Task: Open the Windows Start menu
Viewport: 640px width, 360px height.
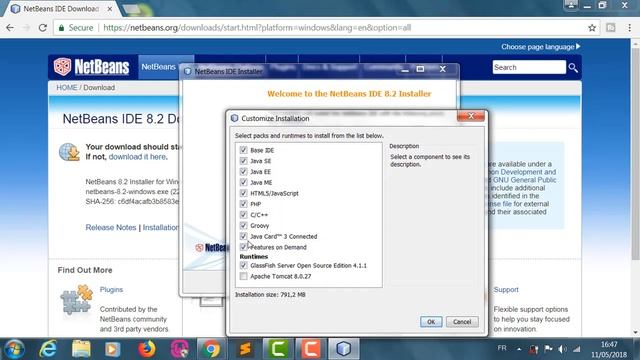Action: pos(14,349)
